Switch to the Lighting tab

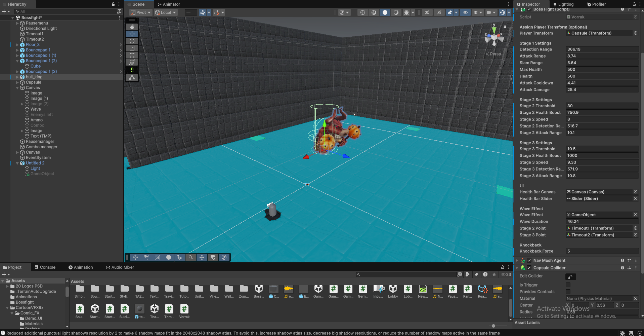point(563,4)
